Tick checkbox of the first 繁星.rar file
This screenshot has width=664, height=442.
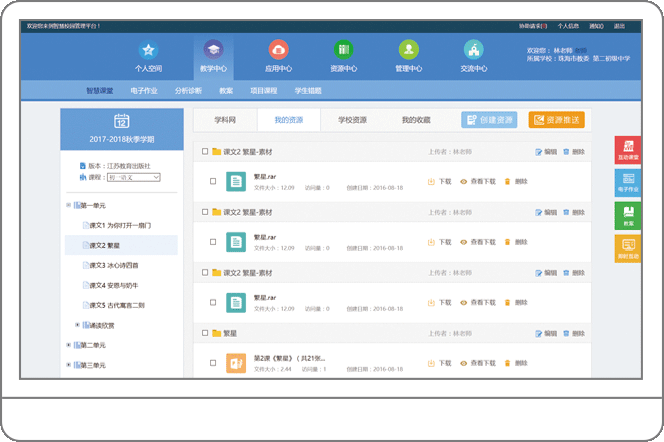coord(213,181)
